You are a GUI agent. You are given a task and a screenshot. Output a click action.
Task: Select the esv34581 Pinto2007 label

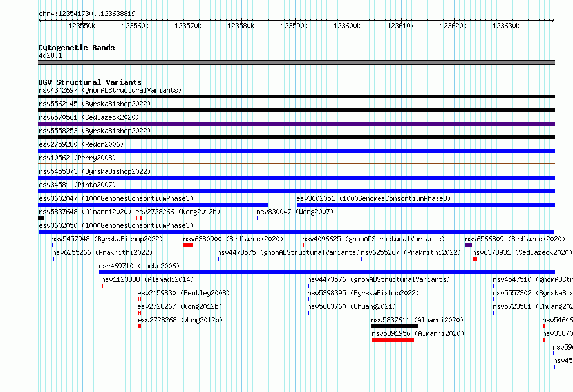coord(77,185)
